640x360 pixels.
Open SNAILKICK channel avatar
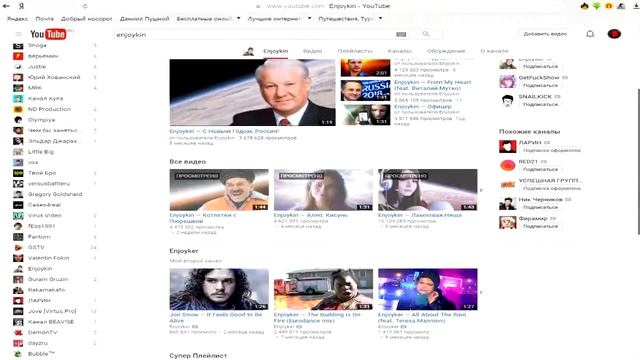click(x=507, y=100)
